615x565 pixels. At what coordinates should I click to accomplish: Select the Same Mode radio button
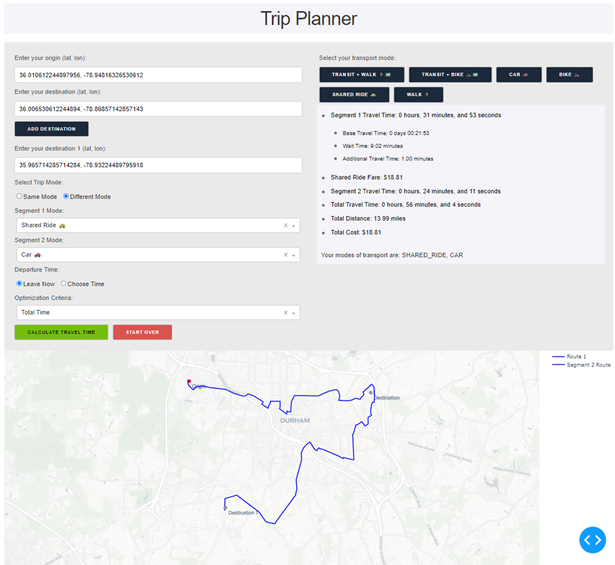19,196
